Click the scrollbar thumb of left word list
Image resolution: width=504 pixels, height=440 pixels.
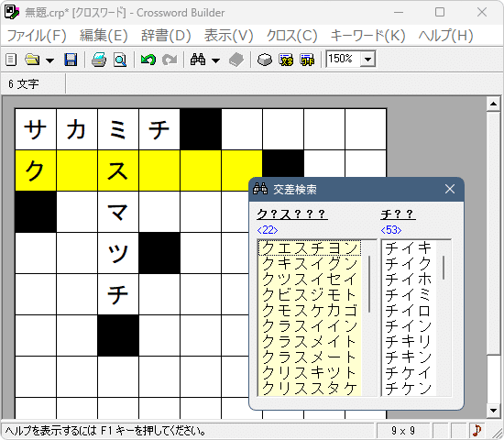pos(369,284)
